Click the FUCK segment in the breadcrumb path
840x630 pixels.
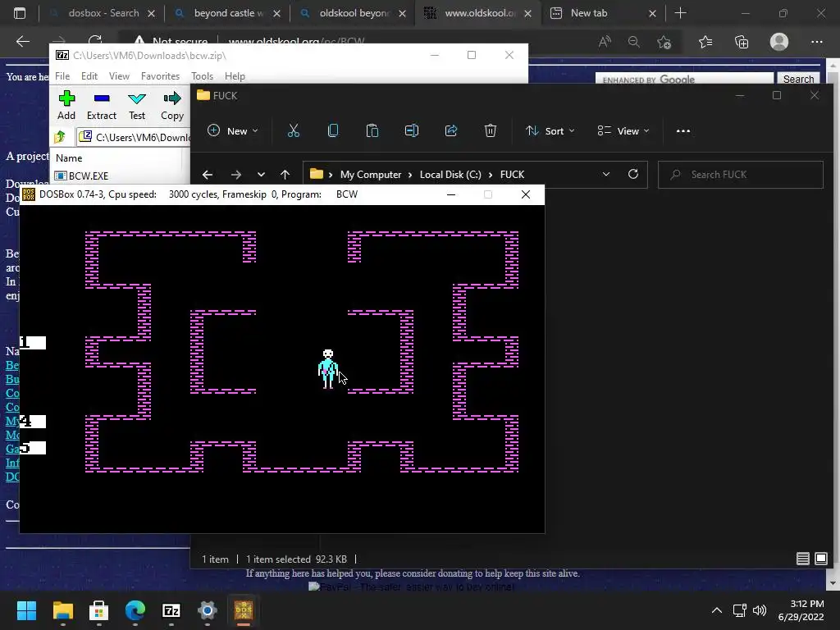[512, 175]
